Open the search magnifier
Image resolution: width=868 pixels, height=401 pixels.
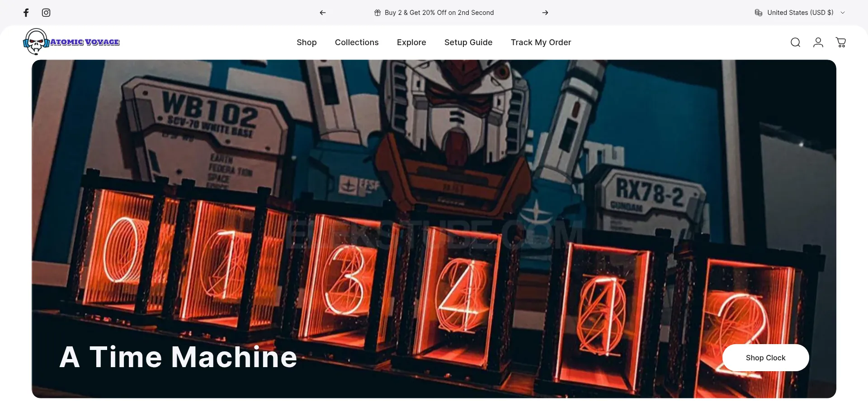click(796, 42)
